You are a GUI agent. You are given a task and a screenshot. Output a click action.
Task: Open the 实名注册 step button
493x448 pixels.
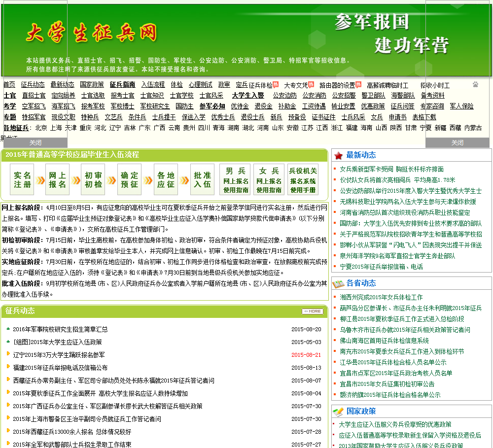[x=22, y=179]
